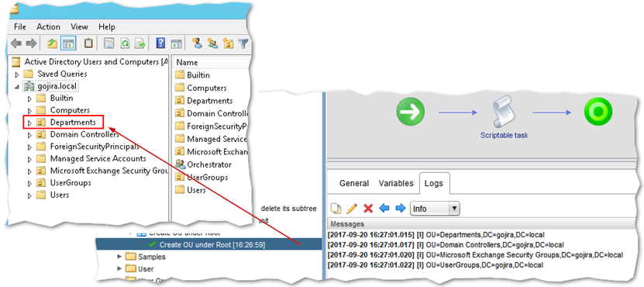Click log line OU=Microsoft Exchange Security Groups
The height and width of the screenshot is (287, 644).
point(475,255)
